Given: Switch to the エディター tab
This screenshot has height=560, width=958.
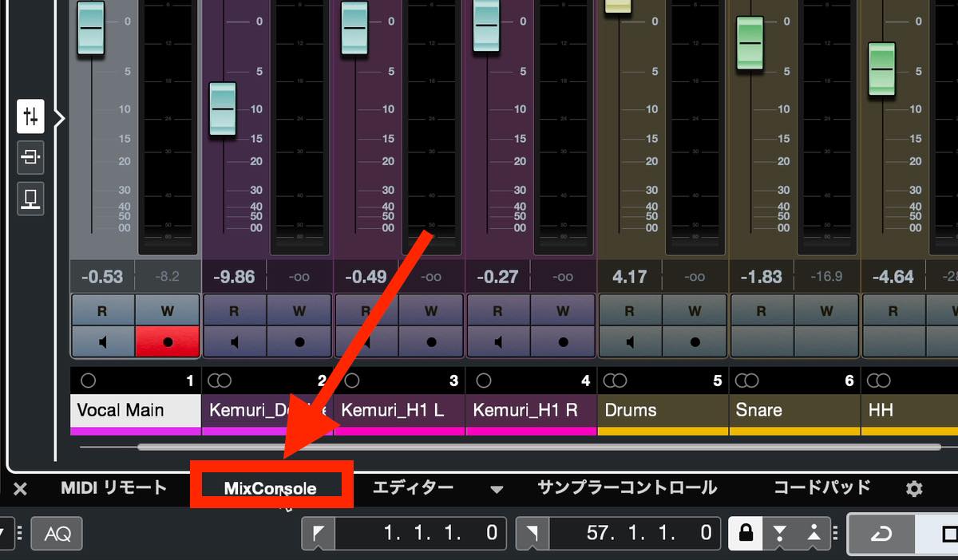Looking at the screenshot, I should 413,487.
